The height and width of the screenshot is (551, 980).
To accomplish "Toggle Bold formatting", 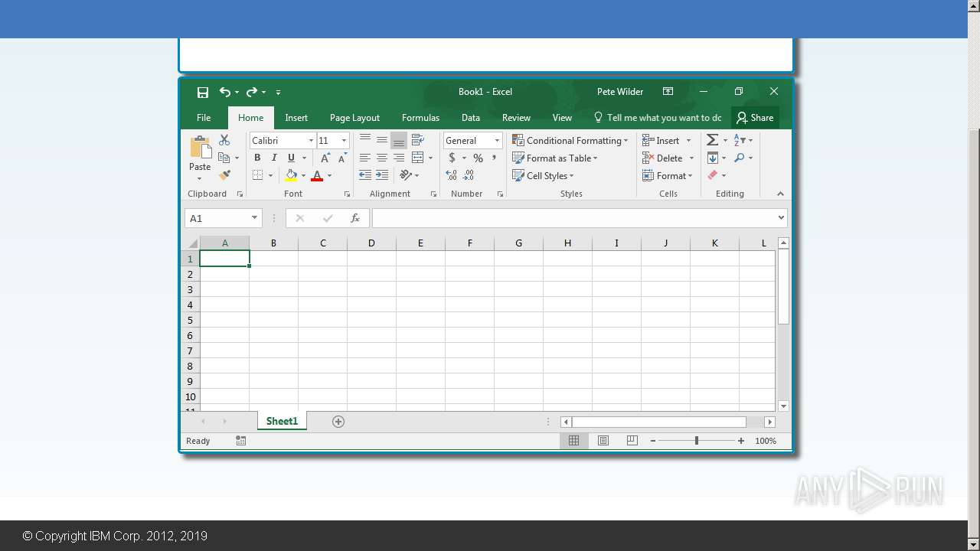I will tap(257, 158).
